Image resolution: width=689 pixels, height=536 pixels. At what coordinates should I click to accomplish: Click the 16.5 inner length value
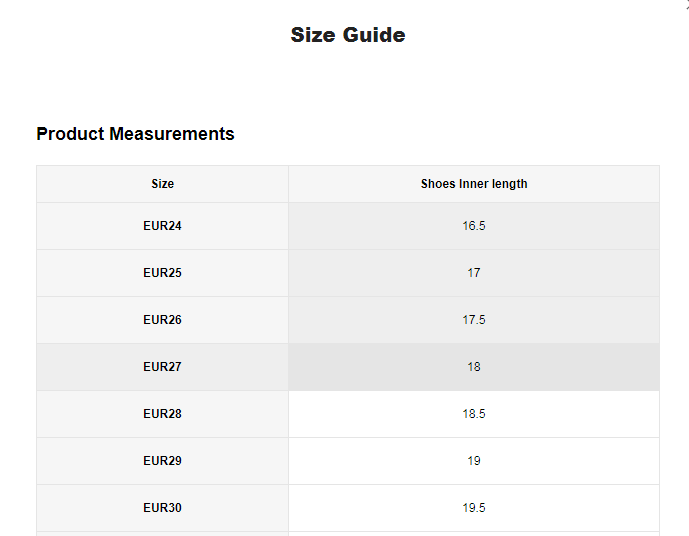pos(473,226)
